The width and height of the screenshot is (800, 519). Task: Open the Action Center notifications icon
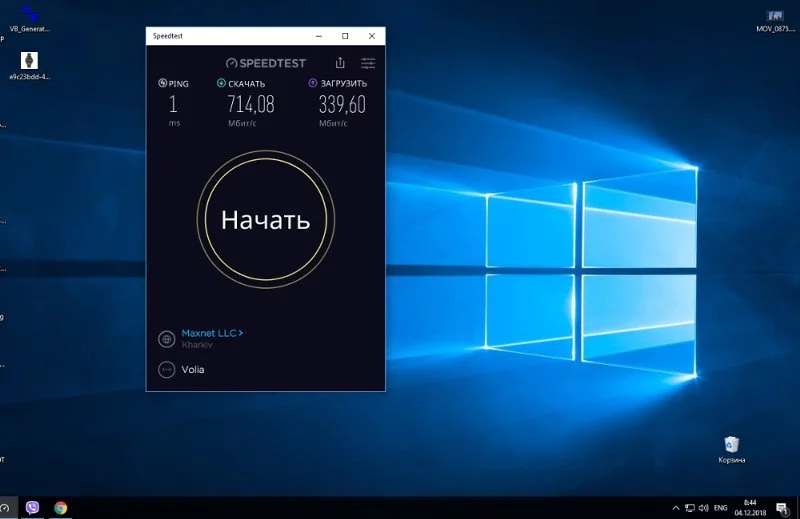point(782,508)
